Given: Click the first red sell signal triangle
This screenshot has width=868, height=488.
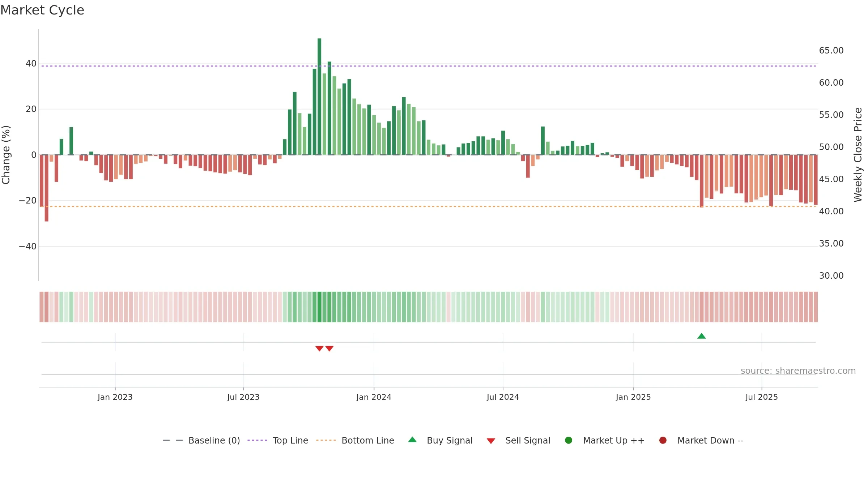Looking at the screenshot, I should [x=319, y=348].
